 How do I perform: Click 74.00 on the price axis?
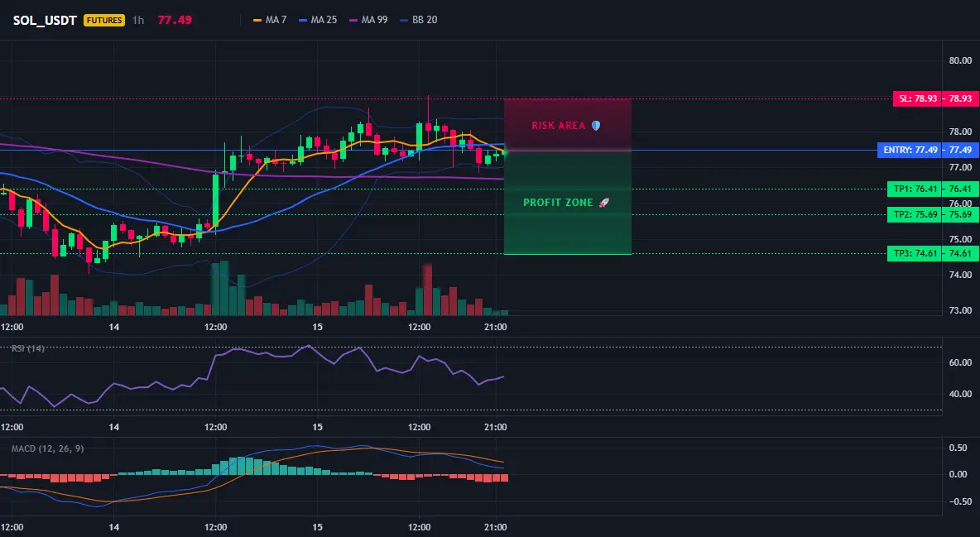(x=960, y=275)
